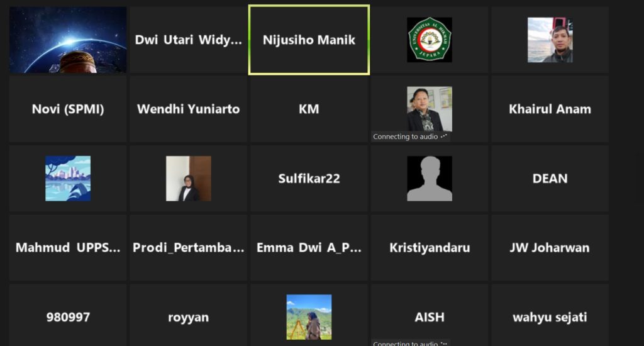Select the Sulfikar22 participant tile

tap(309, 178)
